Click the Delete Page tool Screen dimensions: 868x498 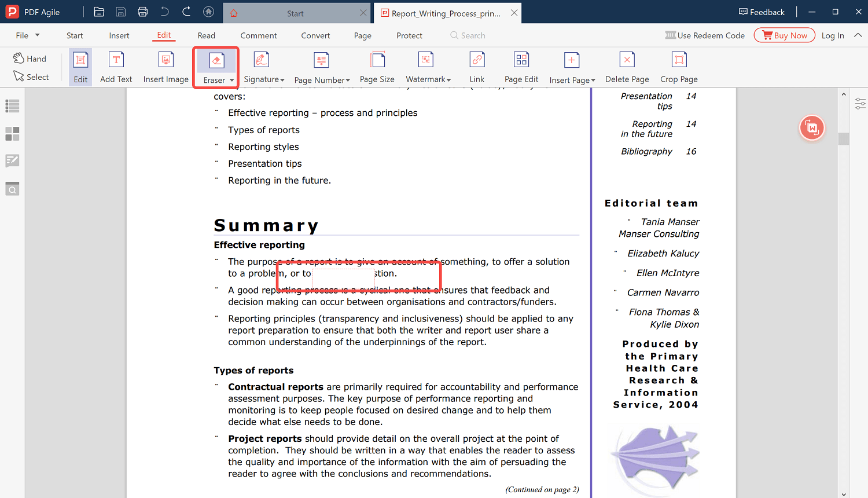[627, 67]
